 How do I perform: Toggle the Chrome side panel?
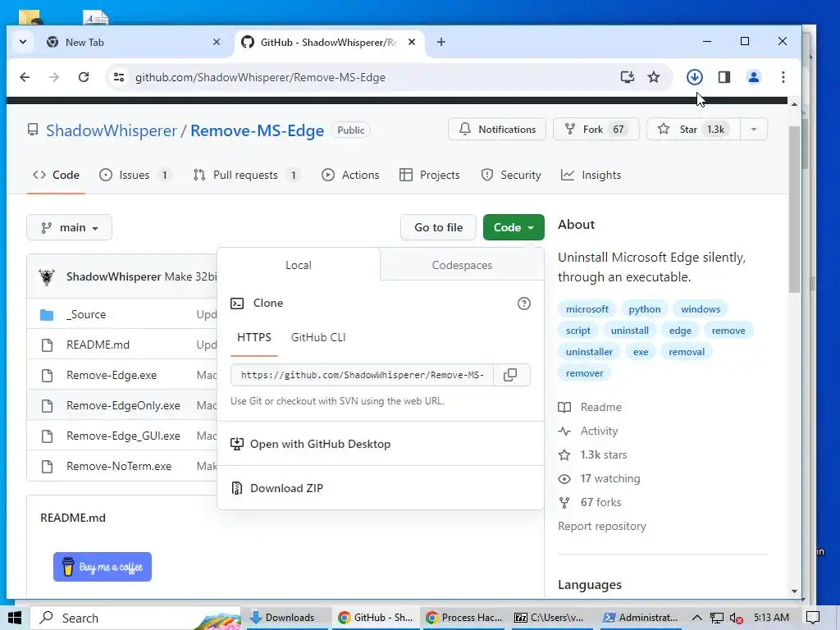click(x=724, y=77)
